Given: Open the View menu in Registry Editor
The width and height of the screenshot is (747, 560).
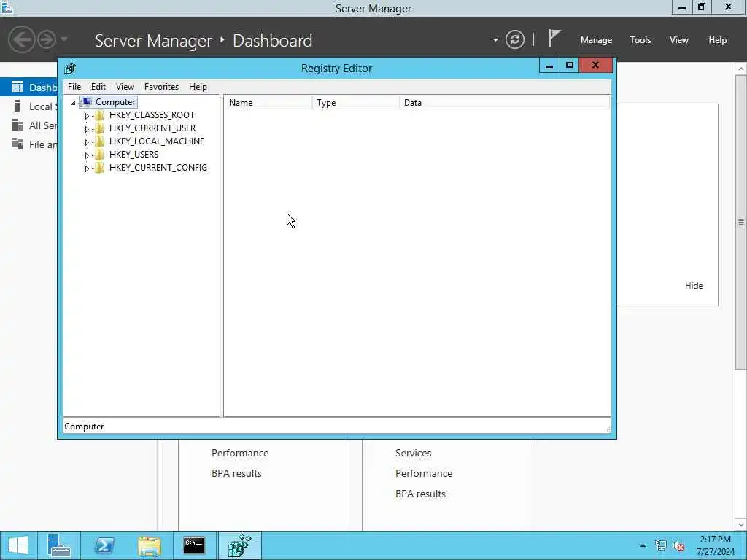Looking at the screenshot, I should point(125,87).
